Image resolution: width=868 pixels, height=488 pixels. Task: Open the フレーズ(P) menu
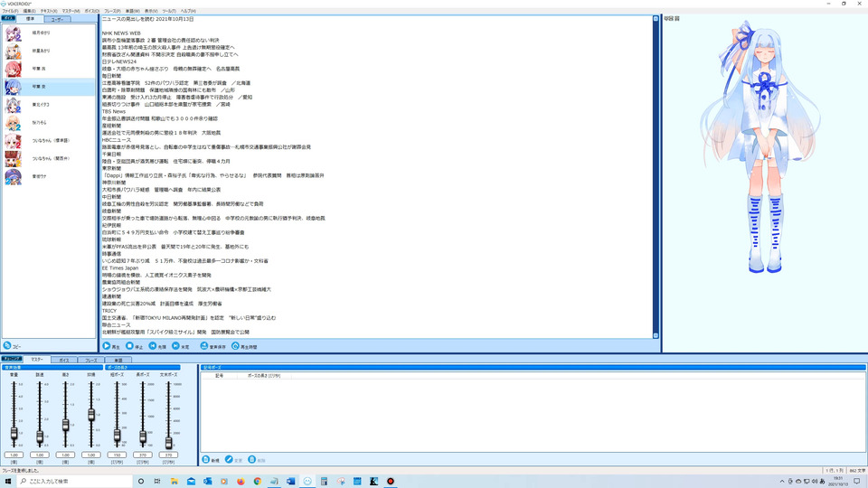112,11
